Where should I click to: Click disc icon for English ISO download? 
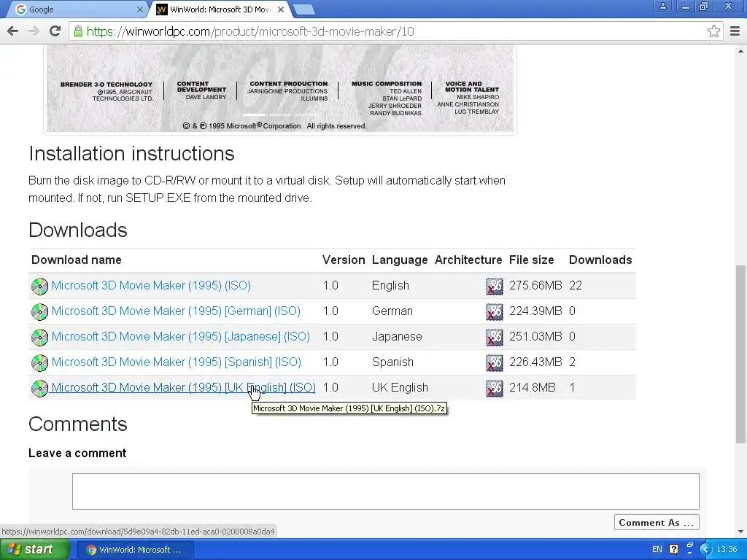pyautogui.click(x=39, y=286)
